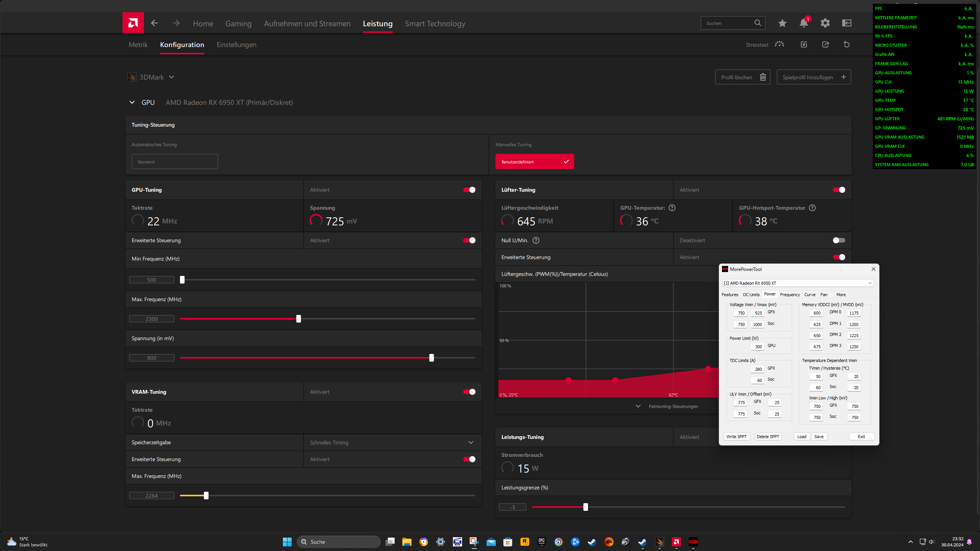The image size is (980, 551).
Task: Open the settings gear icon
Action: (x=825, y=23)
